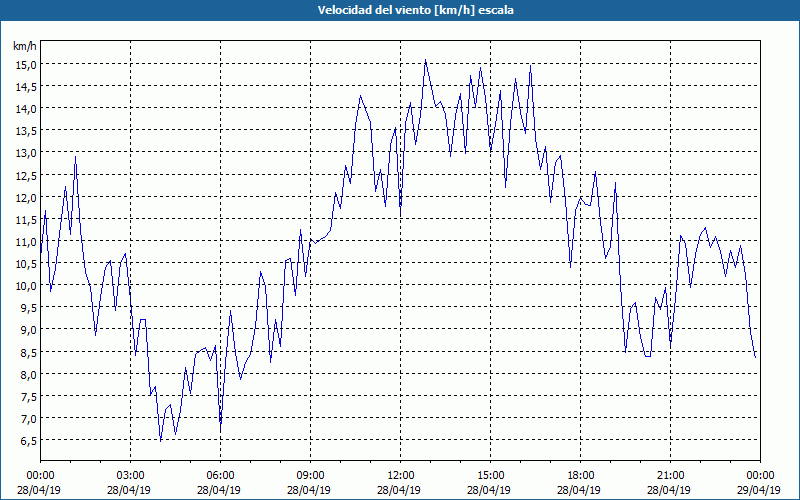Click the 21:00 time label
This screenshot has height=500, width=800.
coord(670,476)
